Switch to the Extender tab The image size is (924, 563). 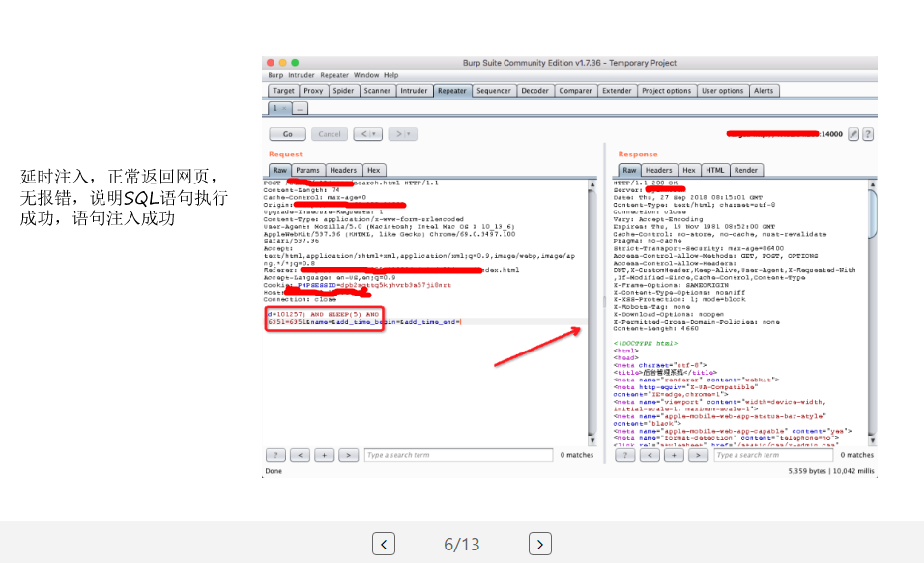click(617, 91)
